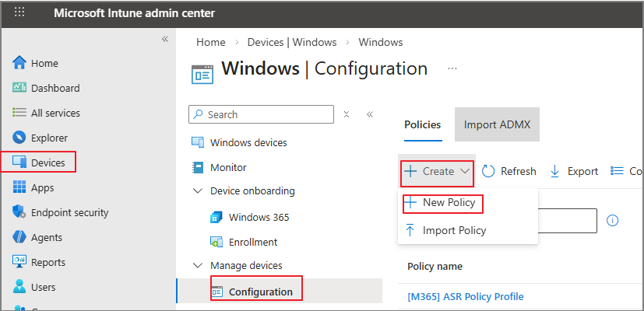Click the info icon beside the filter box
The image size is (644, 311).
[612, 220]
